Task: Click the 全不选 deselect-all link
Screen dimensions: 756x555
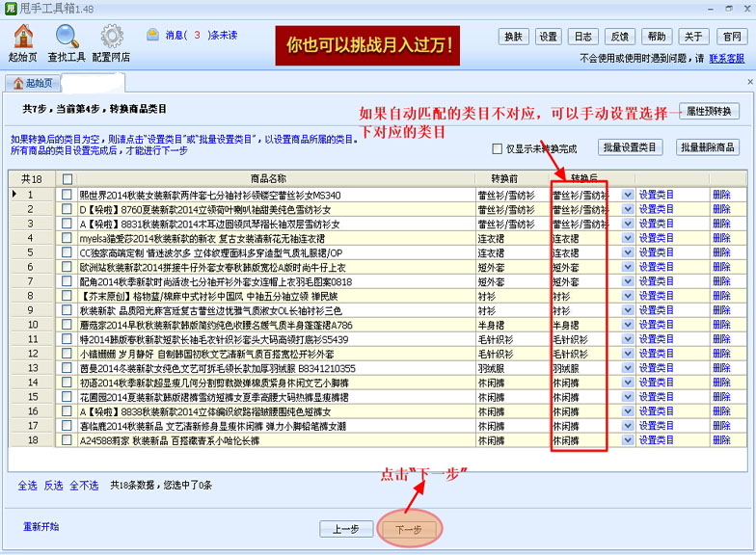Action: tap(84, 486)
